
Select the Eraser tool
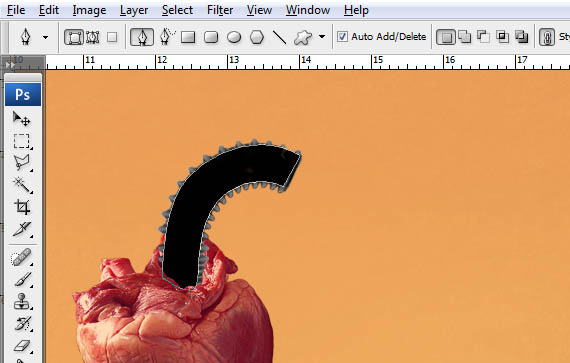[22, 346]
